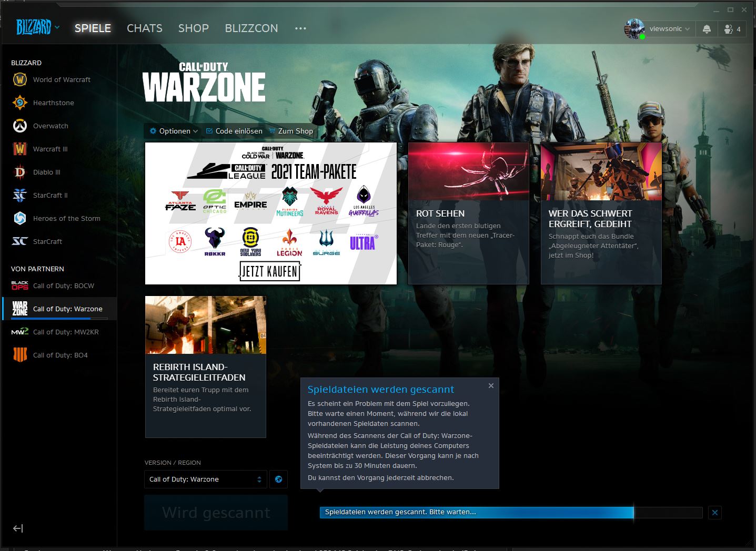Expand the viewsonic account dropdown
This screenshot has width=756, height=551.
click(687, 29)
